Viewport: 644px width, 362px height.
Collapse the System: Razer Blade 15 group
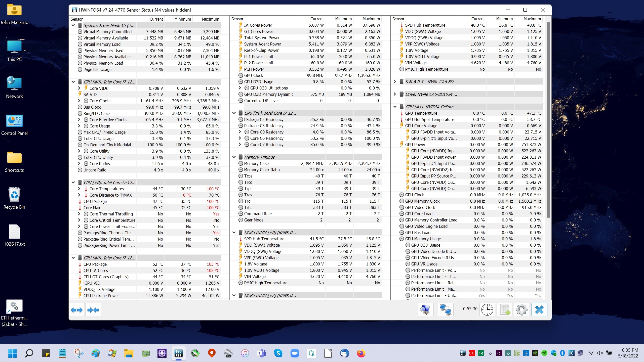coord(73,25)
